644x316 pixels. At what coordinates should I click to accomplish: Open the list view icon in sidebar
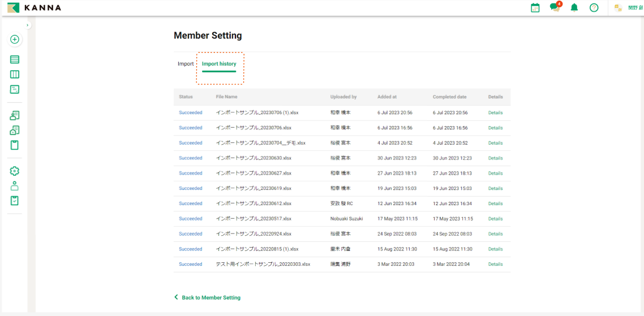[15, 59]
